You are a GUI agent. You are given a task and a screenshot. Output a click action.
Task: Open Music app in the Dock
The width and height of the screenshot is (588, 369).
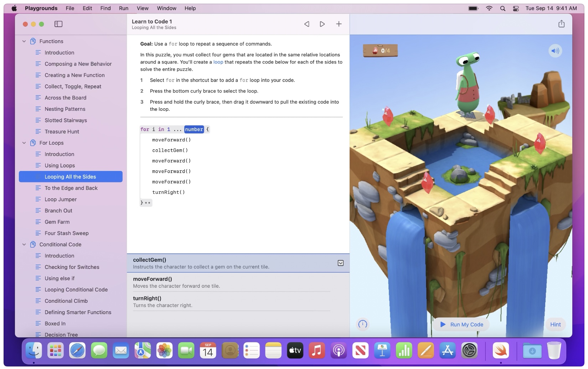tap(317, 351)
